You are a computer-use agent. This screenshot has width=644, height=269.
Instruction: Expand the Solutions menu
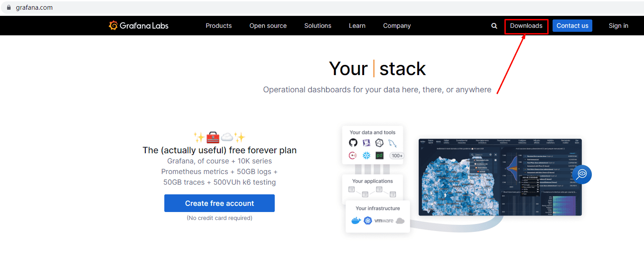tap(318, 26)
